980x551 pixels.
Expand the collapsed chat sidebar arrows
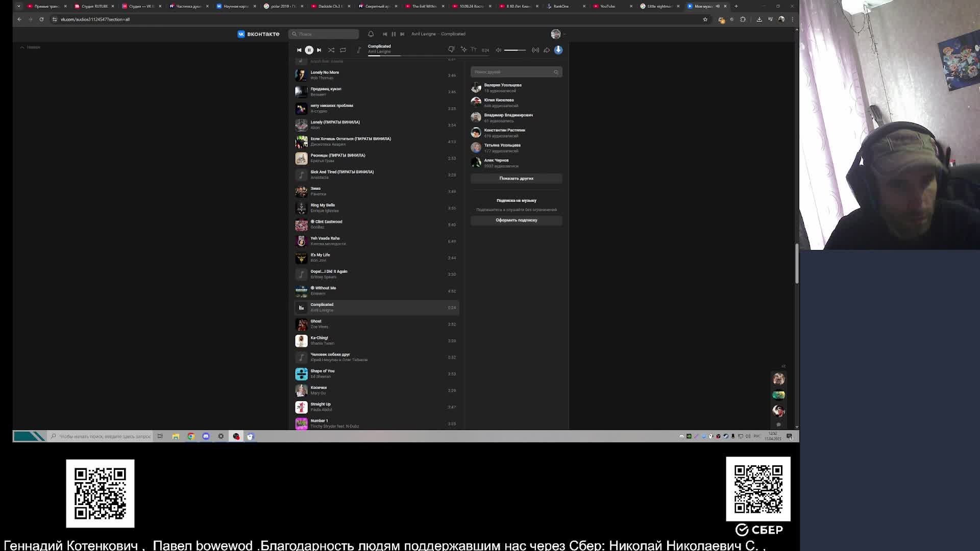[783, 366]
